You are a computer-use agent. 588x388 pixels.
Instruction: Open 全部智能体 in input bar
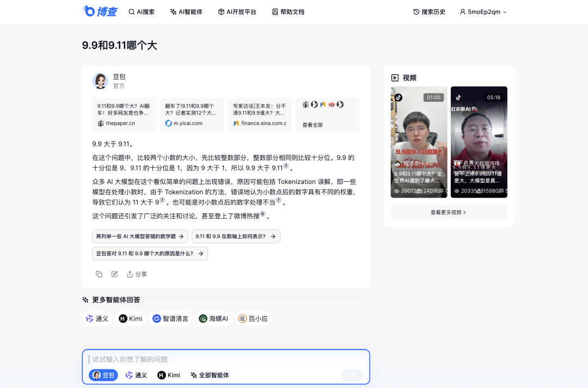tap(210, 375)
